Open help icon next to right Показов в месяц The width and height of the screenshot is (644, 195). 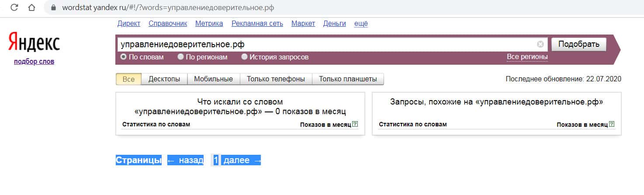coord(612,124)
